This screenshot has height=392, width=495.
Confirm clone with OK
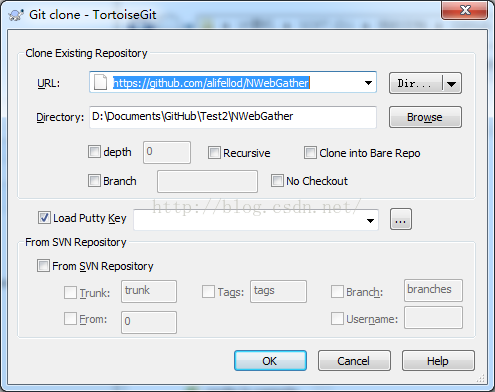pos(270,361)
